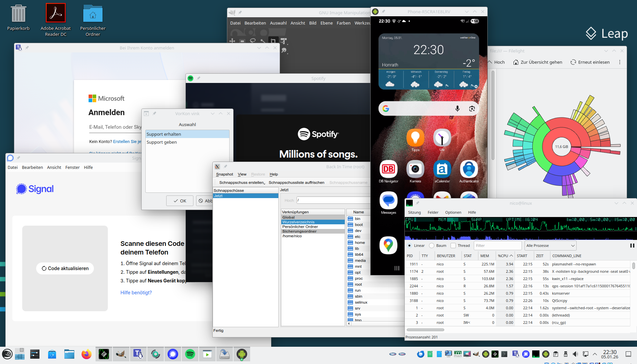Tap the Google voice search microphone
The height and width of the screenshot is (364, 637).
pyautogui.click(x=457, y=109)
